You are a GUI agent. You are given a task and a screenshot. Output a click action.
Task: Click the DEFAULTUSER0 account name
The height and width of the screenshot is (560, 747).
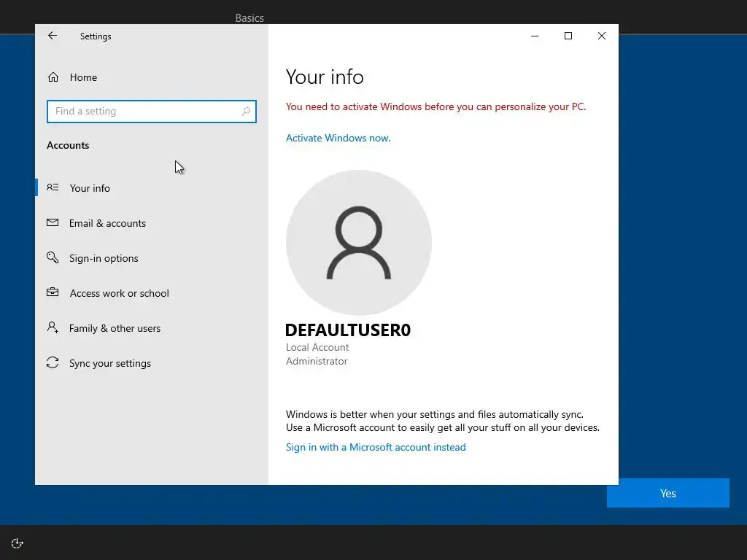tap(348, 330)
